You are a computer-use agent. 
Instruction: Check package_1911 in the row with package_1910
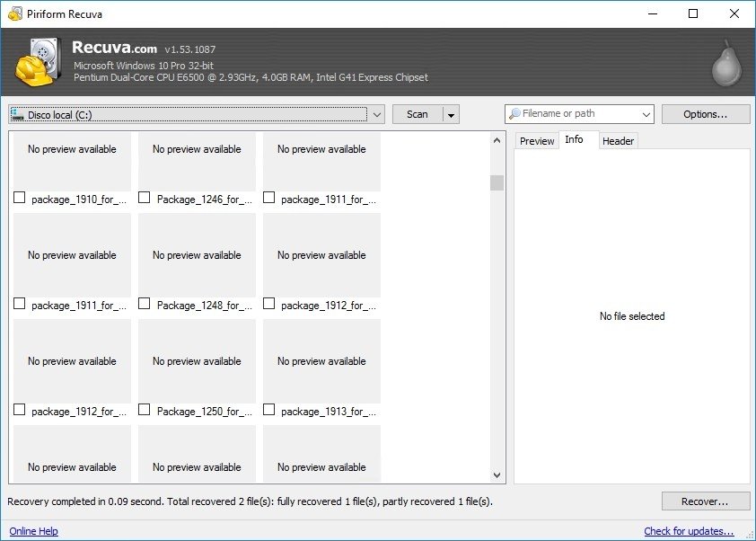coord(268,198)
